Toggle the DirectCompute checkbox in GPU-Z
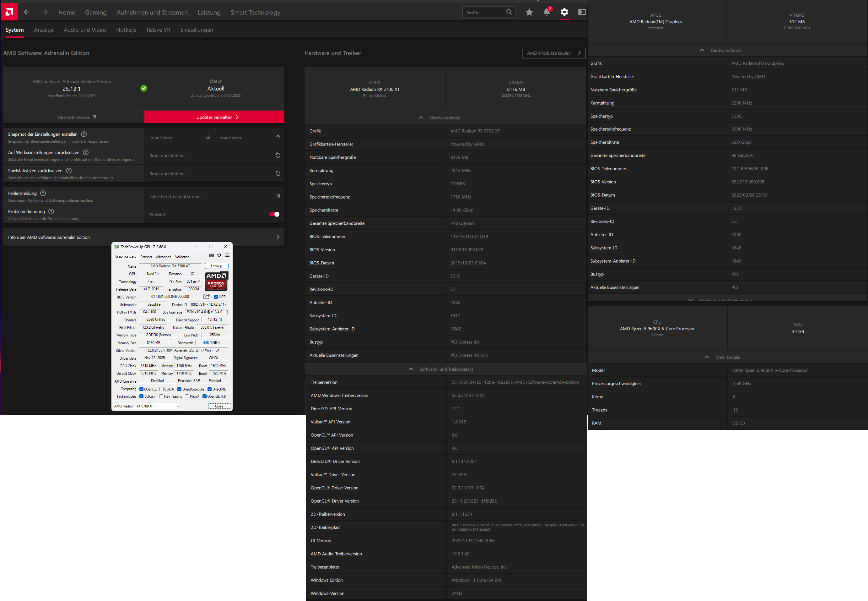868x601 pixels. click(x=180, y=389)
